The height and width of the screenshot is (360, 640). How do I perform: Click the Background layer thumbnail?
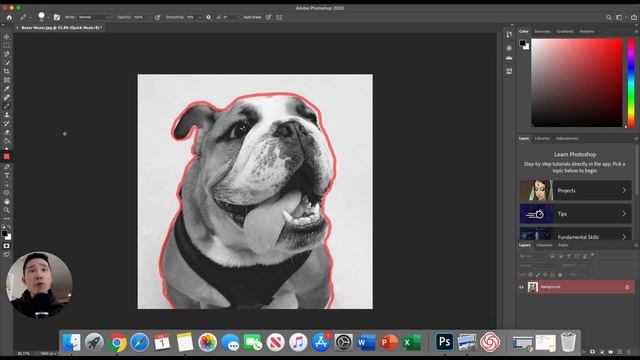[x=533, y=287]
